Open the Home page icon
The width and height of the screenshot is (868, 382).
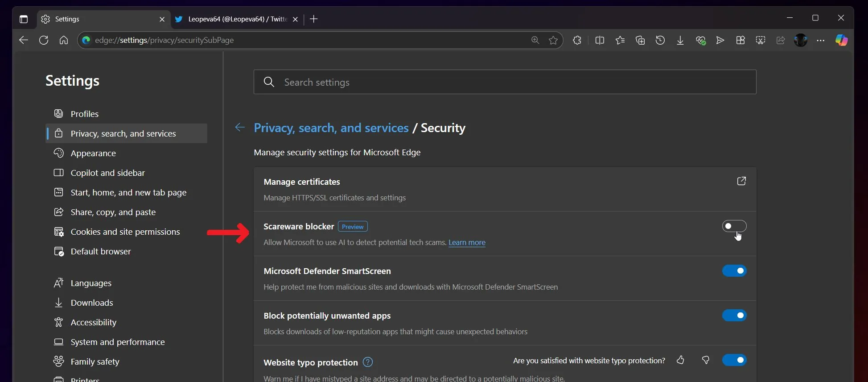coord(64,40)
